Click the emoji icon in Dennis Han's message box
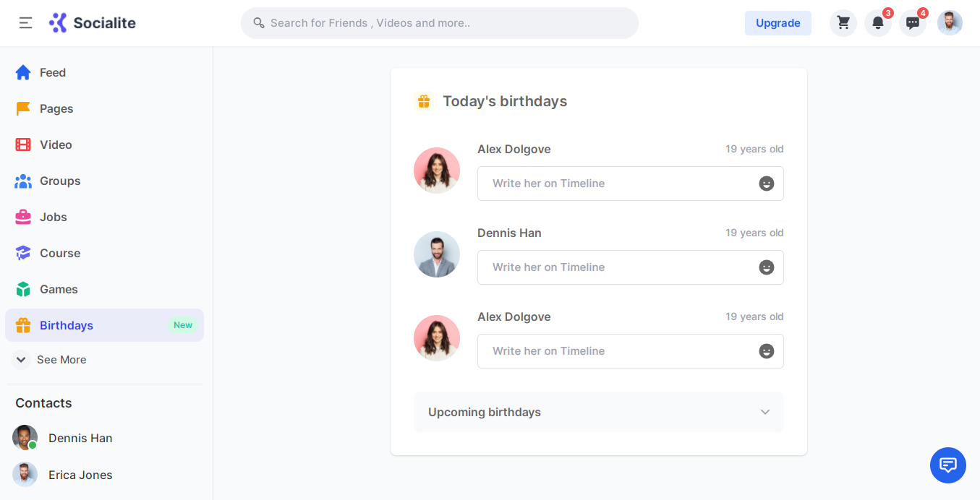The width and height of the screenshot is (980, 500). [x=766, y=267]
